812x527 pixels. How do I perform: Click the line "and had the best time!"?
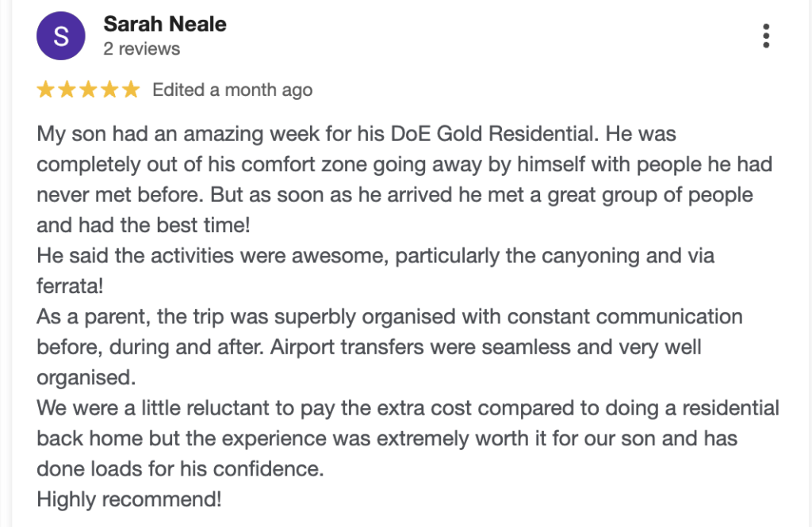(144, 225)
